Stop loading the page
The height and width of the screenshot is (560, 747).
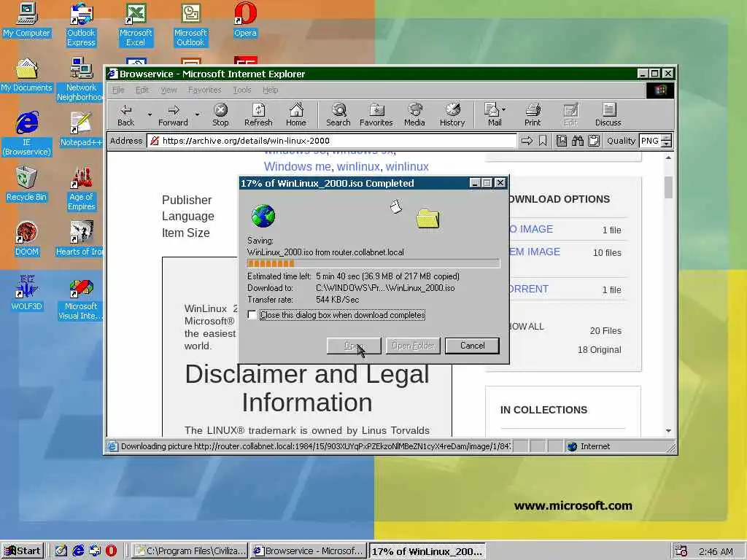click(x=220, y=114)
